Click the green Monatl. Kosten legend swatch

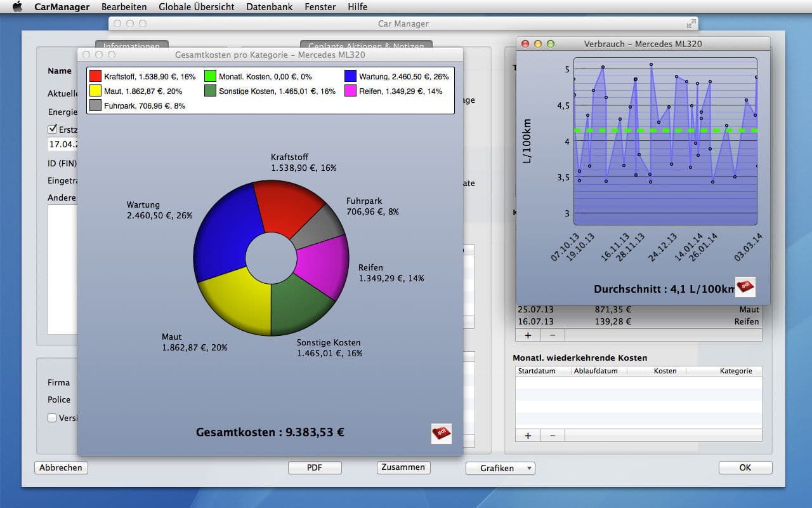coord(211,76)
